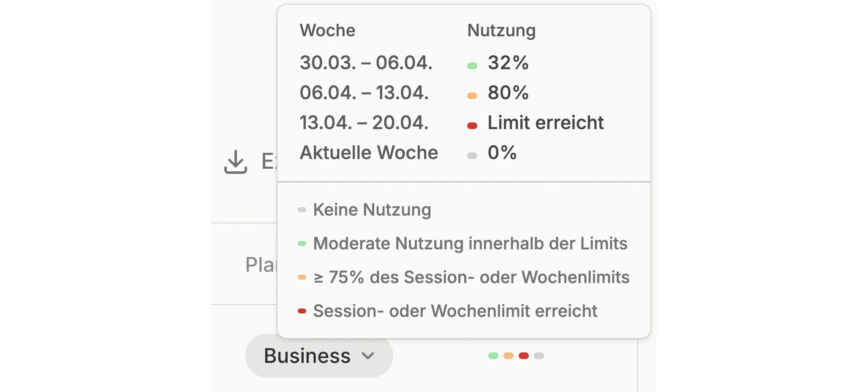The image size is (868, 392).
Task: Click the Export download icon
Action: (x=235, y=162)
